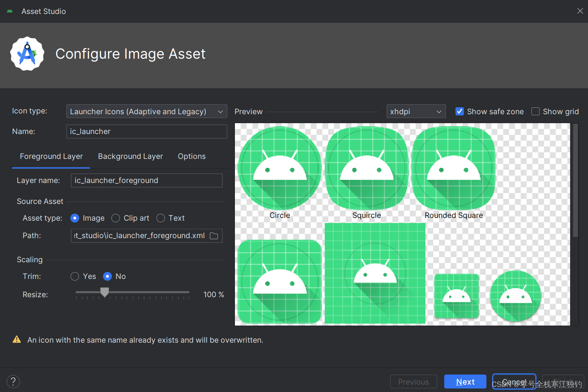
Task: Click the small round legacy icon preview
Action: click(x=515, y=296)
